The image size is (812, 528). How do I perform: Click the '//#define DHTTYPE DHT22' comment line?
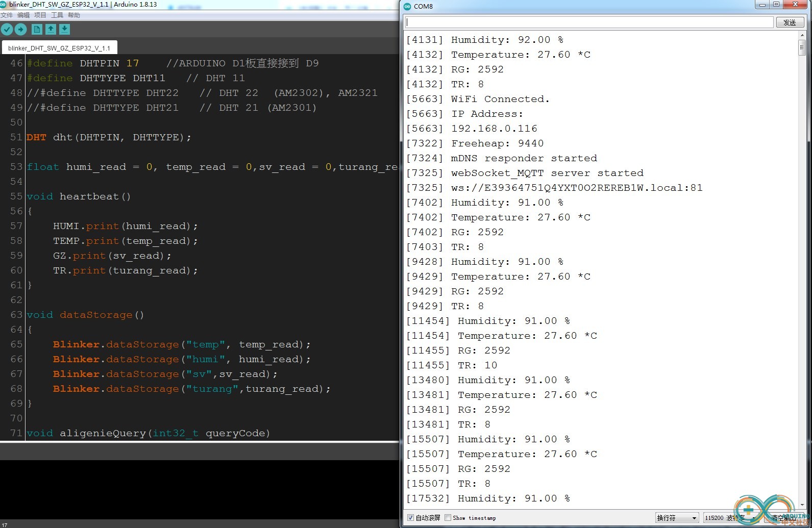pyautogui.click(x=202, y=93)
